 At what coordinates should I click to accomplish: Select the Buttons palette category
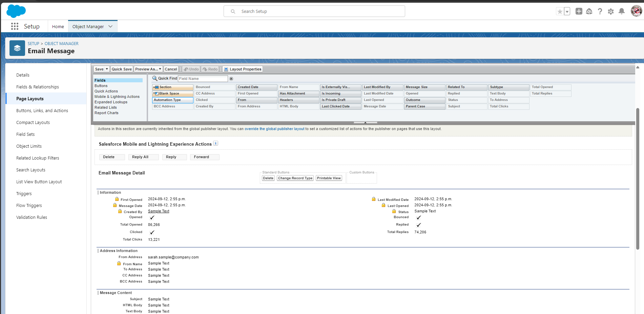pyautogui.click(x=101, y=86)
